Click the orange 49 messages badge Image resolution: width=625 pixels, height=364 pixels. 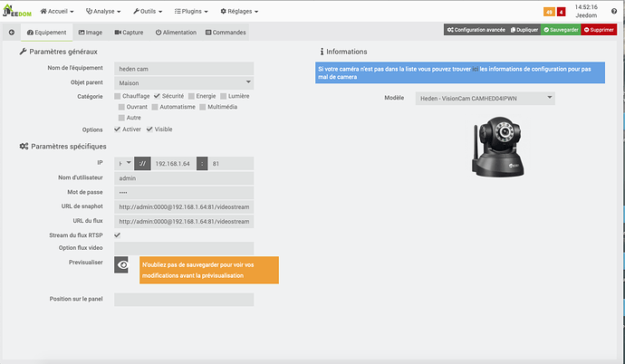[x=549, y=12]
